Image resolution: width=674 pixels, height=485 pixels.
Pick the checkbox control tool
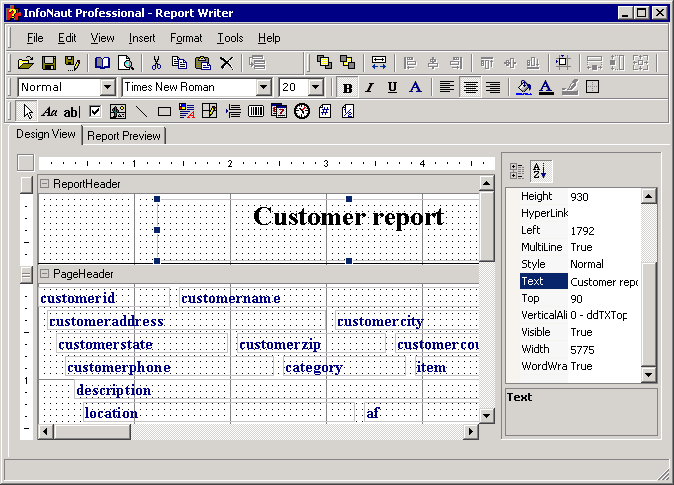(x=95, y=112)
